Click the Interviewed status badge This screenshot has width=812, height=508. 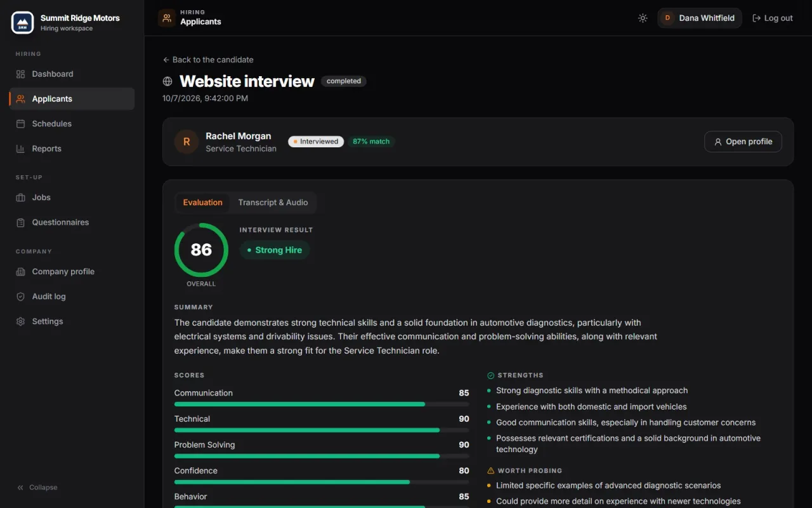click(316, 142)
